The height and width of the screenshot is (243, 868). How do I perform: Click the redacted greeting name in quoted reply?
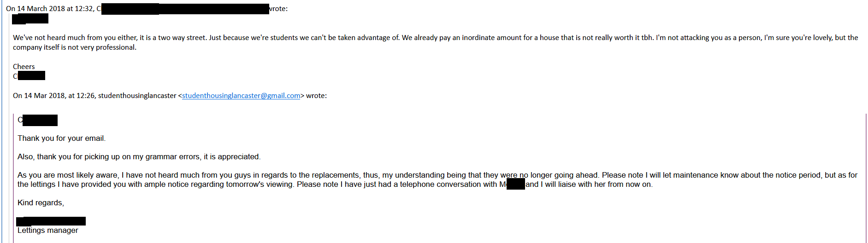point(40,120)
